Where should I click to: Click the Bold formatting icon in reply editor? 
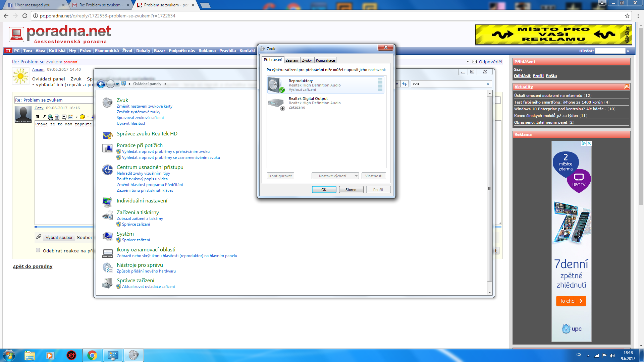38,117
